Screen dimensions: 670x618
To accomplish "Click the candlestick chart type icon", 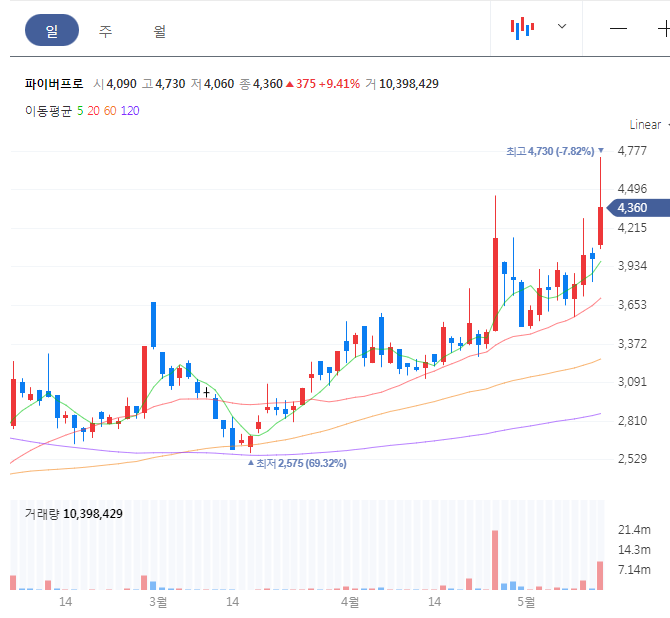I will (x=522, y=28).
